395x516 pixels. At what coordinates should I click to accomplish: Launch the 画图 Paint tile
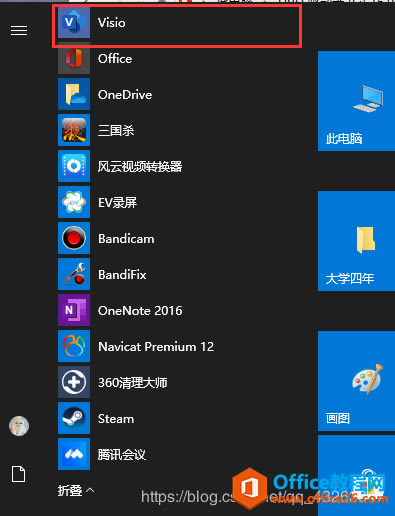point(356,381)
